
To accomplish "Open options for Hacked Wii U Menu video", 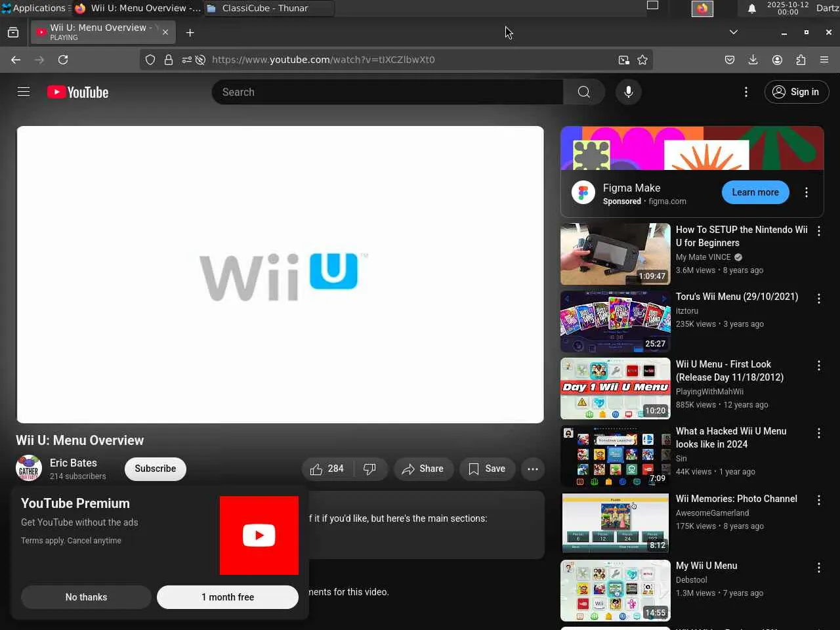I will (819, 433).
